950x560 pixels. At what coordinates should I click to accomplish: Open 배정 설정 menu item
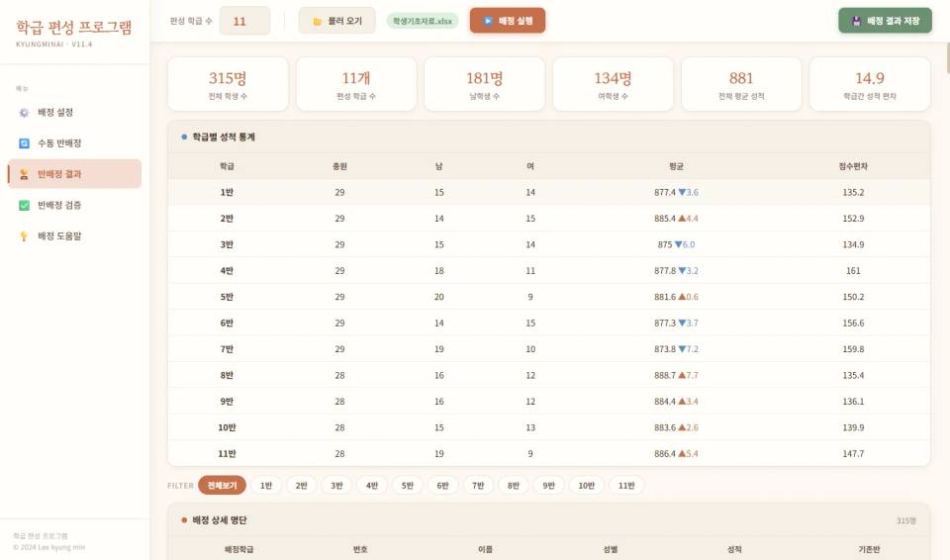(74, 112)
